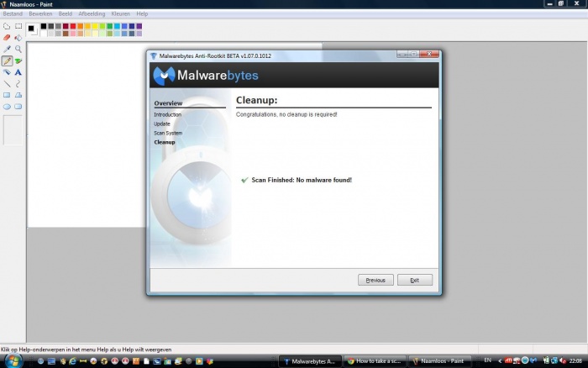The height and width of the screenshot is (368, 588).
Task: Click the 'Congratulations, no cleanup is required!' text
Action: tap(286, 114)
